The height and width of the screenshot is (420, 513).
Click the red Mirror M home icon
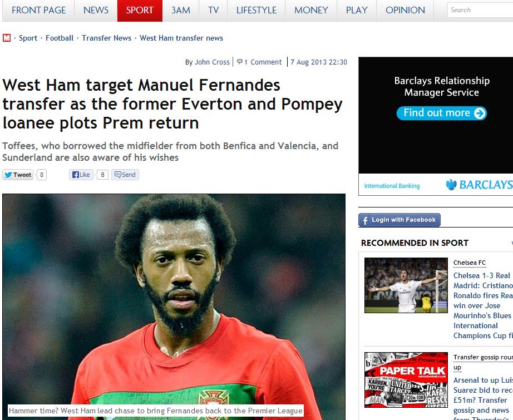click(7, 38)
